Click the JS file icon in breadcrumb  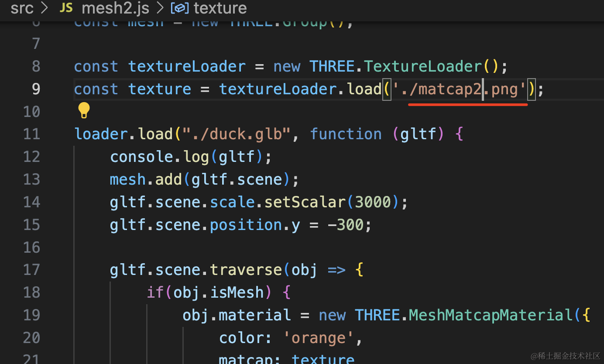click(66, 8)
